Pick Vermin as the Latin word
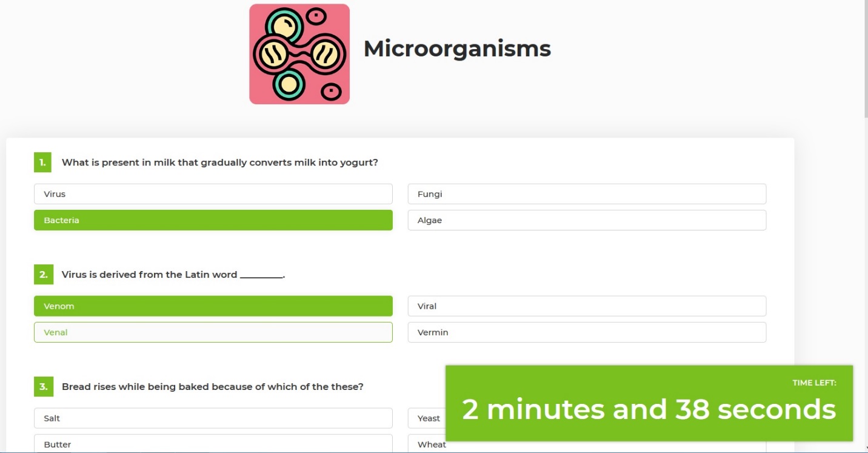868x453 pixels. coord(586,332)
